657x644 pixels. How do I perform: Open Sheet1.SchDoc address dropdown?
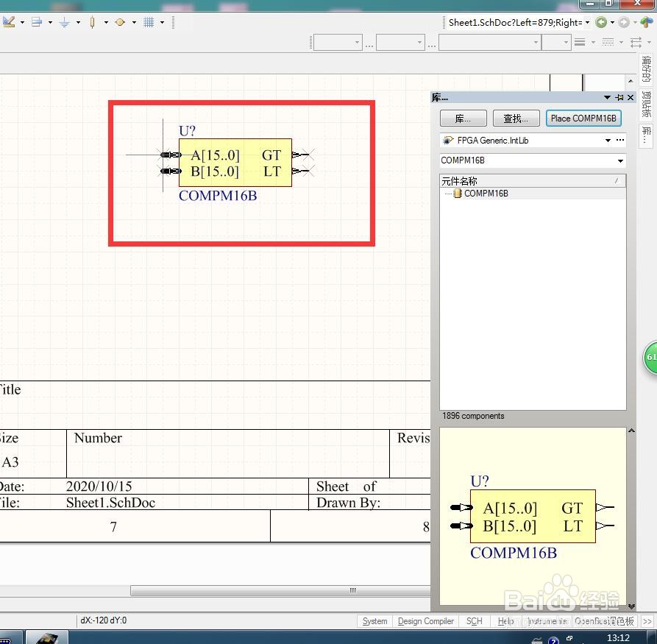(x=587, y=22)
